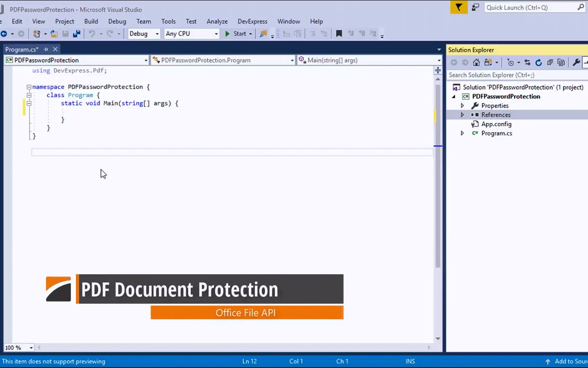
Task: Click the INS indicator in status bar
Action: tap(410, 362)
